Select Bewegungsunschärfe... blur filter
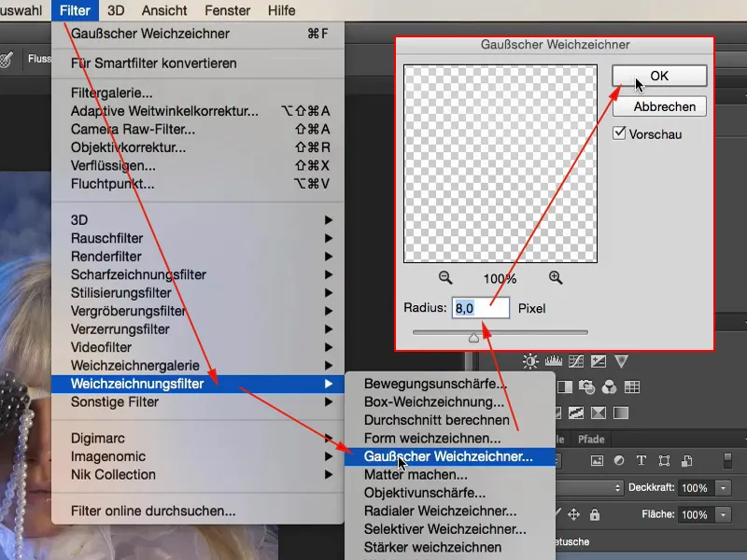This screenshot has width=747, height=560. [x=450, y=384]
